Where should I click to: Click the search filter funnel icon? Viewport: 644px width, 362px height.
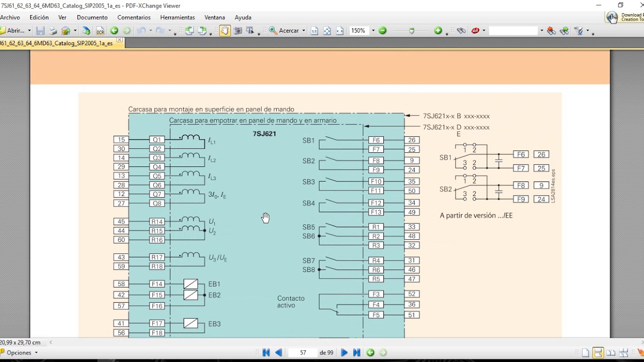580,31
